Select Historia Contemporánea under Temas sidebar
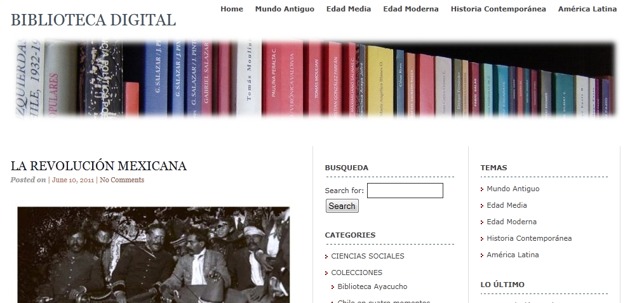644x303 pixels. click(529, 238)
